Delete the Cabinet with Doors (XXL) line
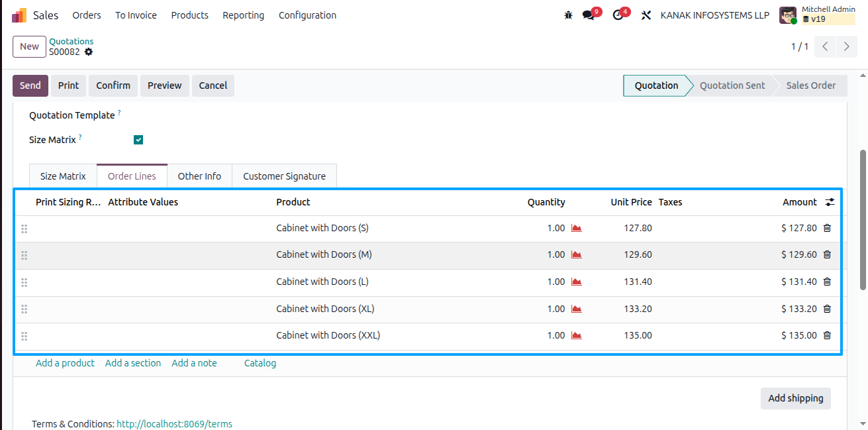Screen dimensions: 868x430 click(x=827, y=335)
